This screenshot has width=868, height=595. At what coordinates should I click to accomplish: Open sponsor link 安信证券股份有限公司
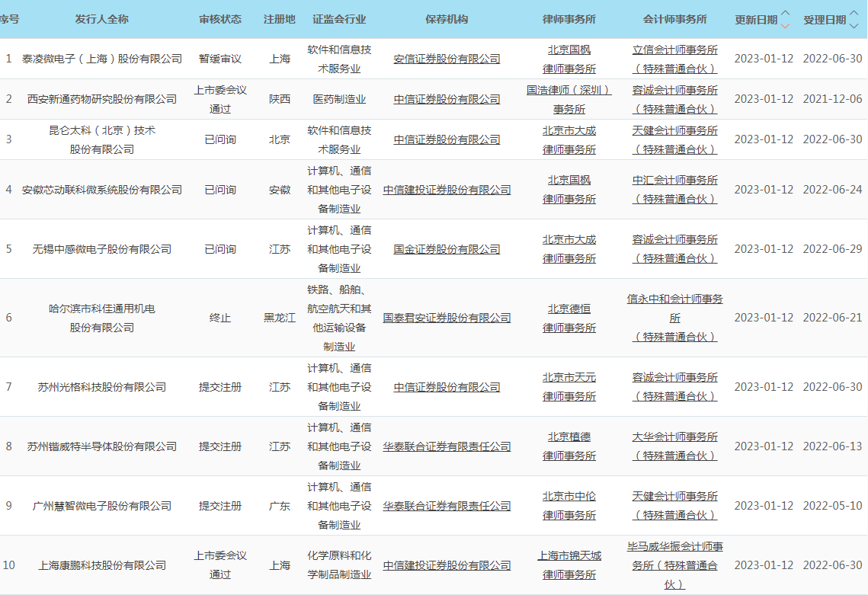447,59
